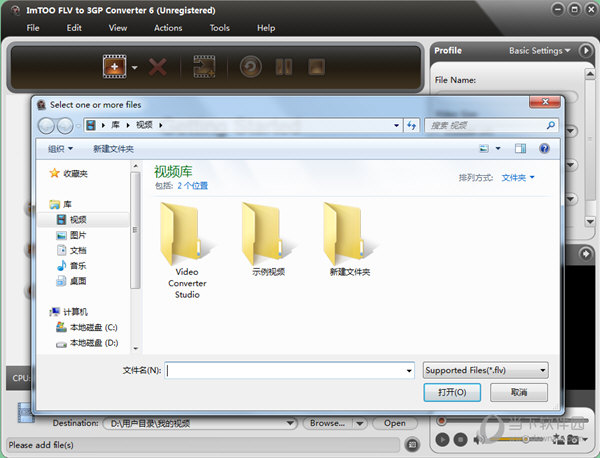Close the Select one or more files dialog
The width and height of the screenshot is (600, 458).
point(545,101)
